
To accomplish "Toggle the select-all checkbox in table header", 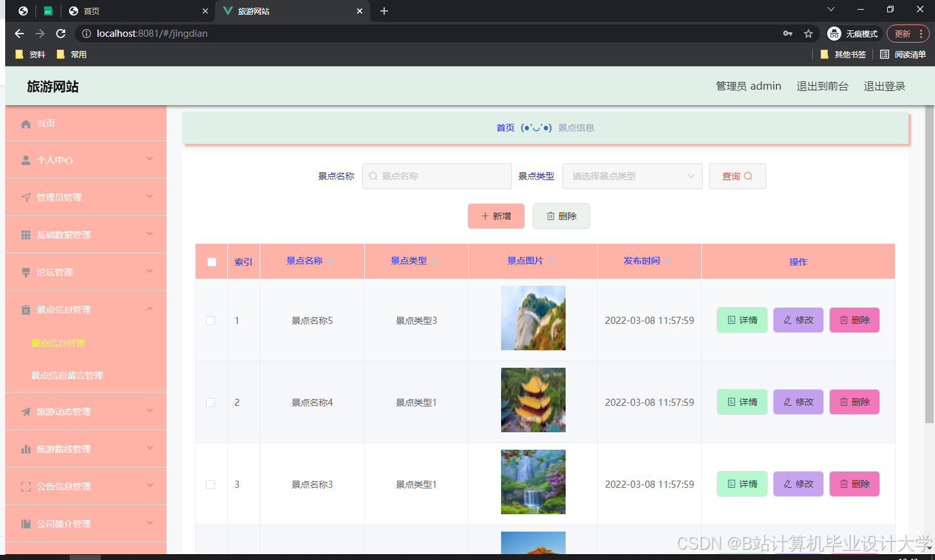I will [212, 262].
